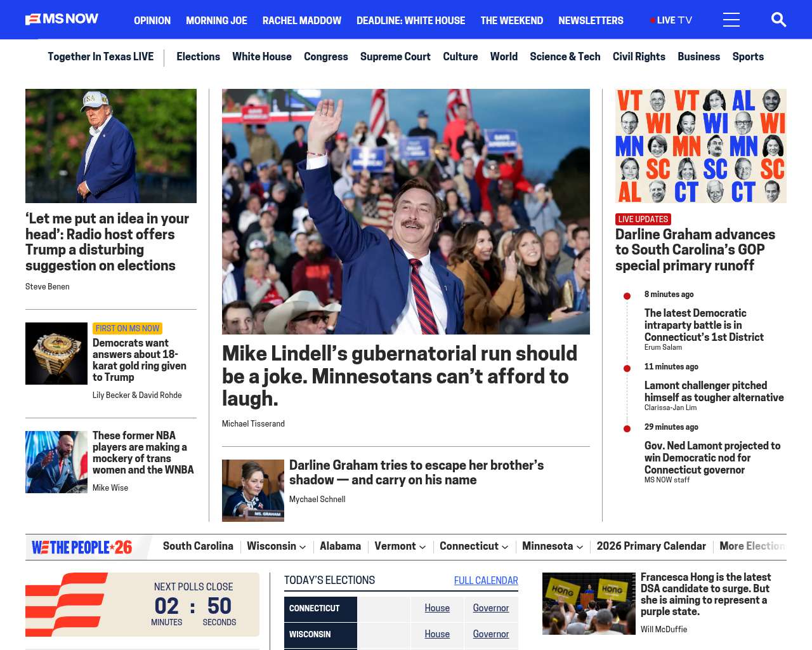
Task: Open Mychael Schnell author page
Action: [x=317, y=500]
